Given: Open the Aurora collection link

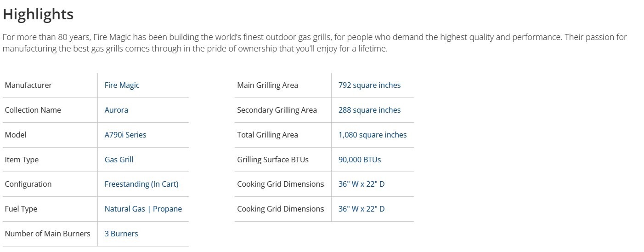Looking at the screenshot, I should (x=116, y=110).
